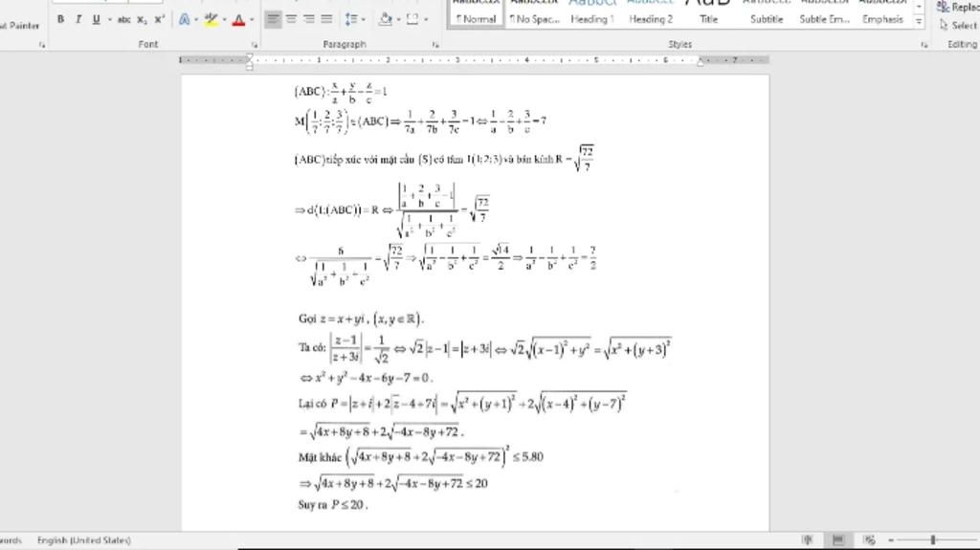Click the Text Effects icon

184,19
